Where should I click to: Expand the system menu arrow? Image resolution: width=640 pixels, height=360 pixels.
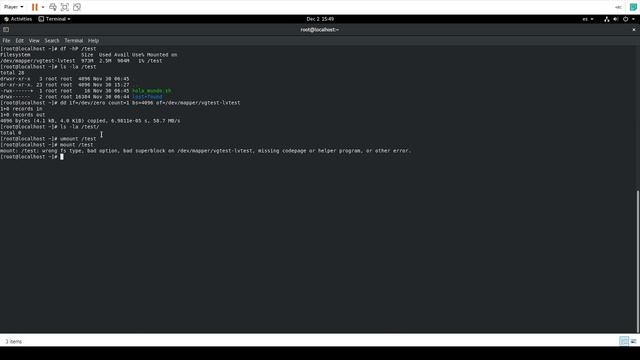point(633,19)
